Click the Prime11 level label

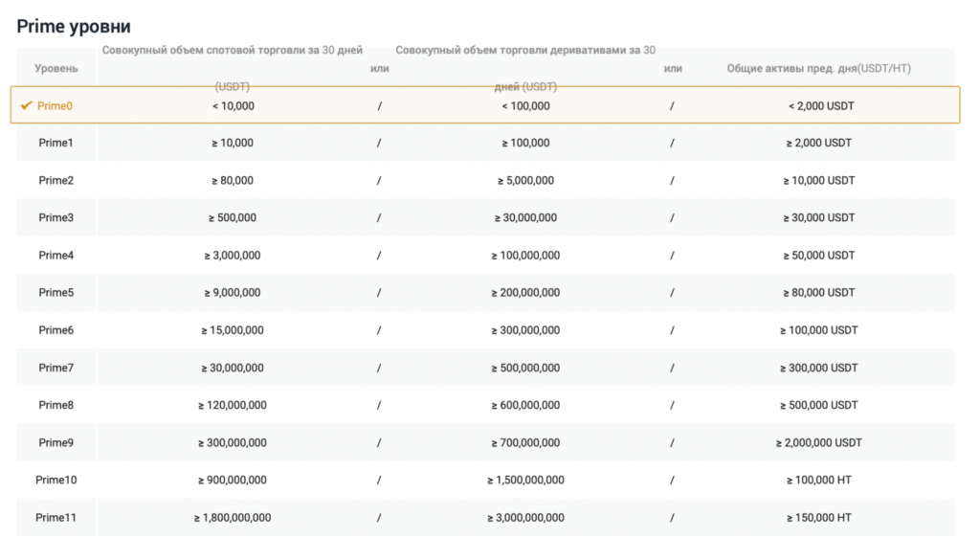(56, 518)
